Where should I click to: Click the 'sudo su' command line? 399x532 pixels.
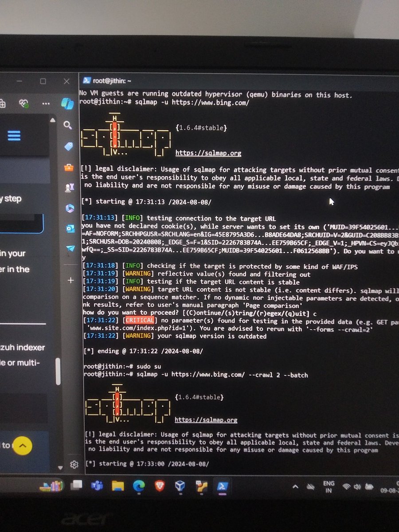click(149, 367)
